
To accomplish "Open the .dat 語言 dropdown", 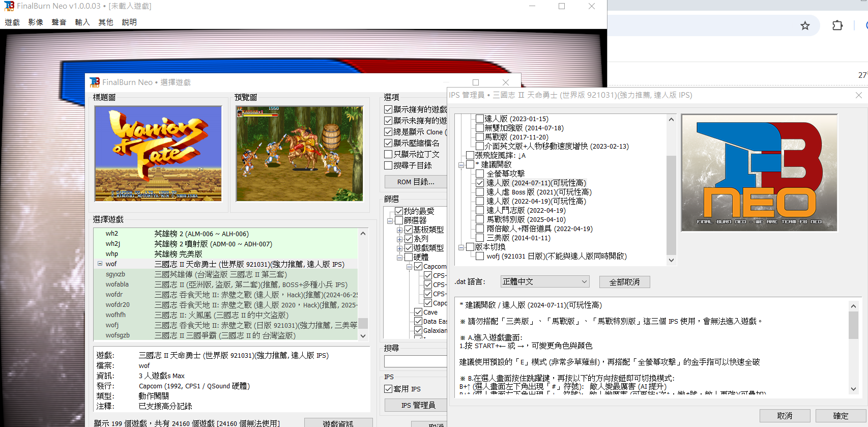I will click(544, 281).
